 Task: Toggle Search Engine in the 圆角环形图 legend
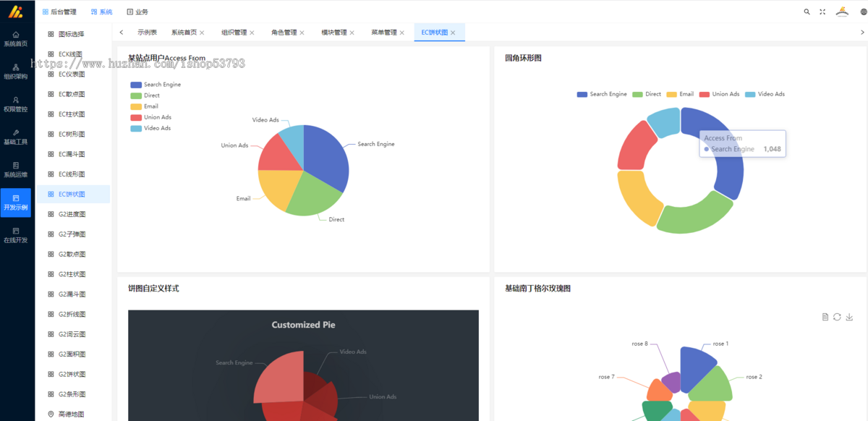click(602, 94)
